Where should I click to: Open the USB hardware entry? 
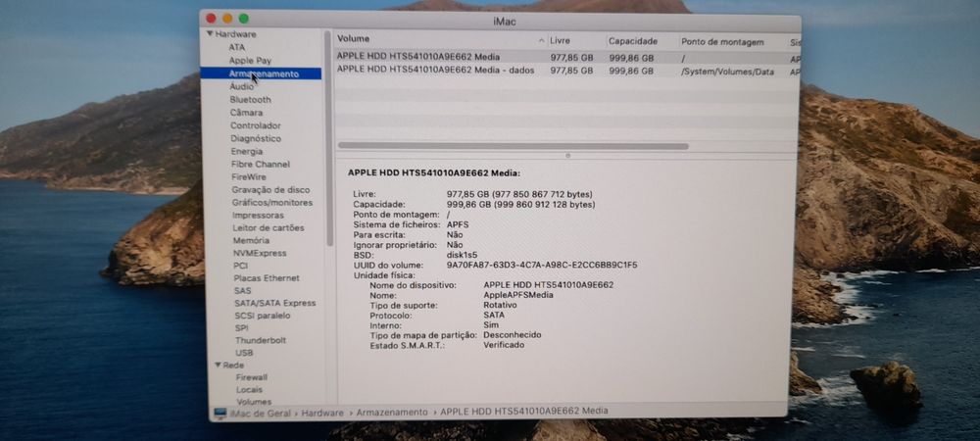click(x=244, y=353)
